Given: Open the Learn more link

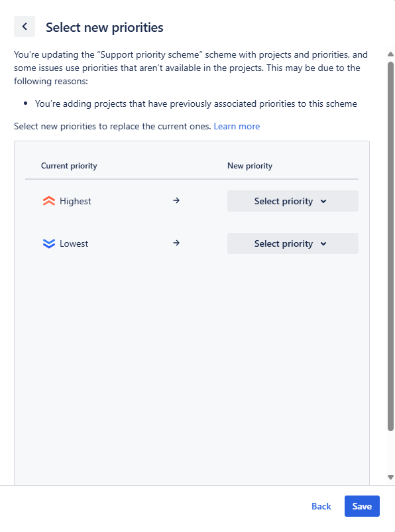Looking at the screenshot, I should (x=237, y=126).
